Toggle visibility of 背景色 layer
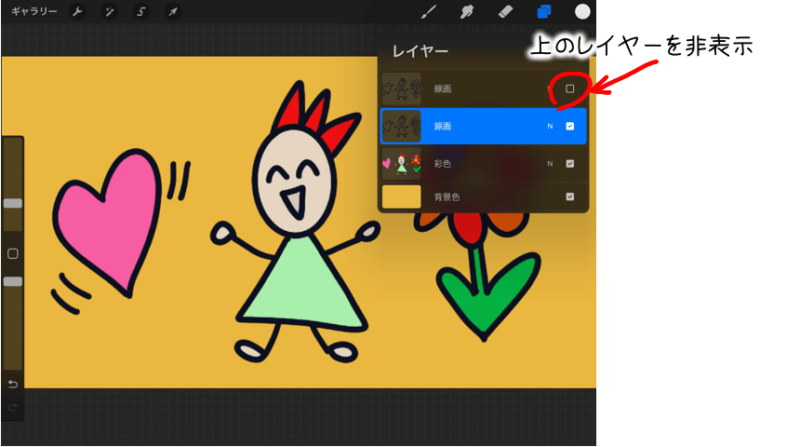Image resolution: width=800 pixels, height=447 pixels. coord(570,196)
